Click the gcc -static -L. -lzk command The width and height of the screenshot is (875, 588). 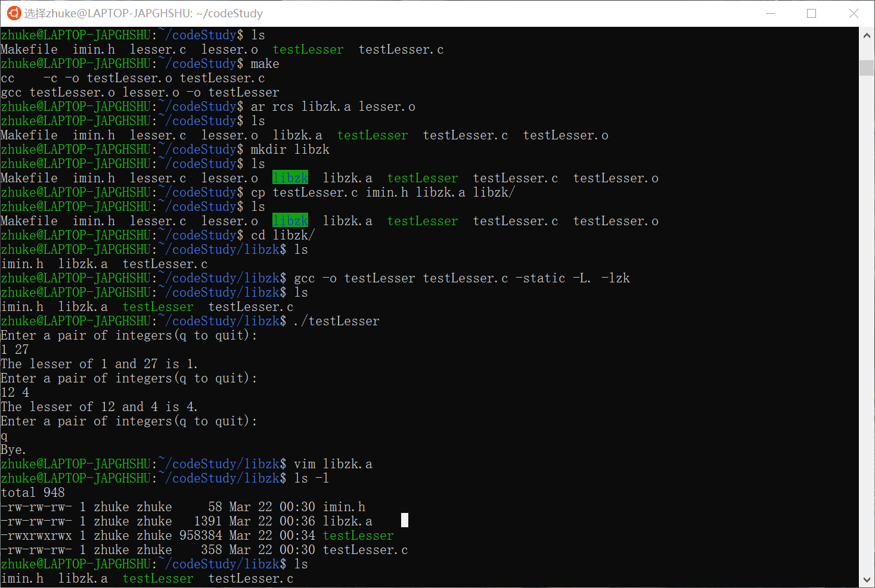(461, 278)
